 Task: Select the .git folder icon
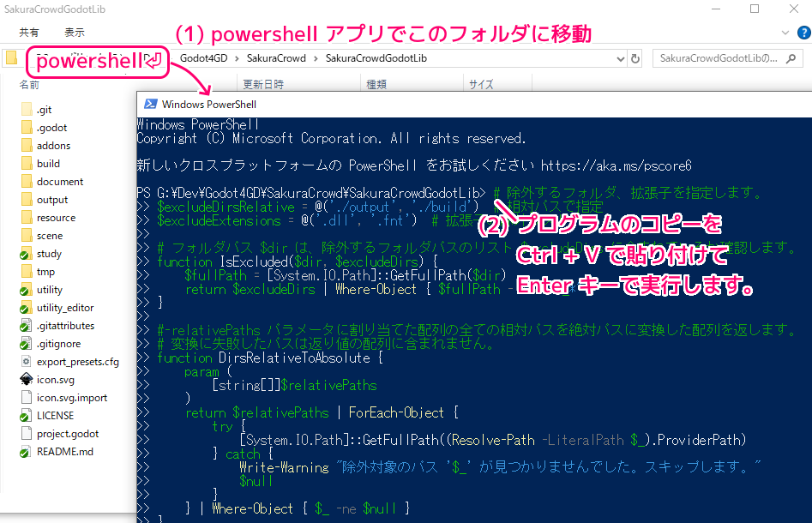pyautogui.click(x=26, y=110)
